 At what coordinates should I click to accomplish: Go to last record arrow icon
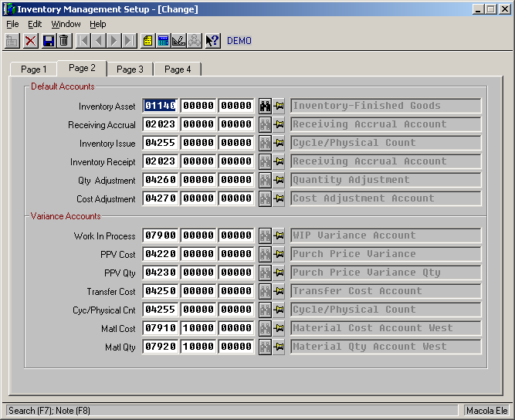click(130, 41)
